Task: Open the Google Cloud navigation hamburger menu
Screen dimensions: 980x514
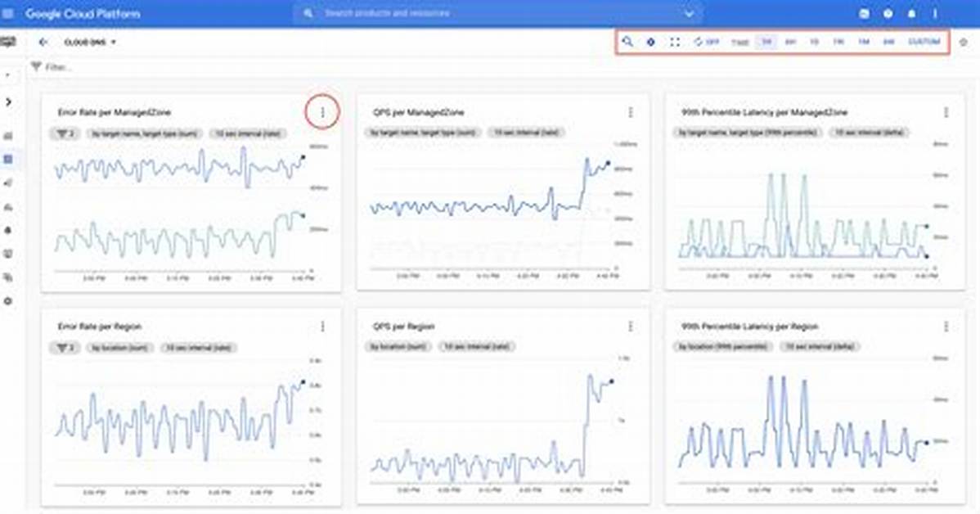Action: coord(7,13)
